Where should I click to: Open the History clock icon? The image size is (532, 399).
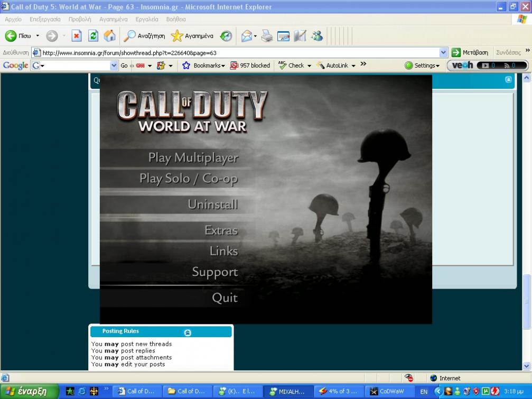pos(226,35)
